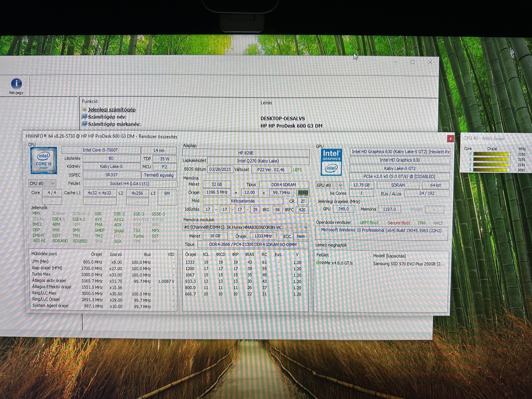Select the Számítógép név row label
The height and width of the screenshot is (399, 532).
tap(107, 117)
